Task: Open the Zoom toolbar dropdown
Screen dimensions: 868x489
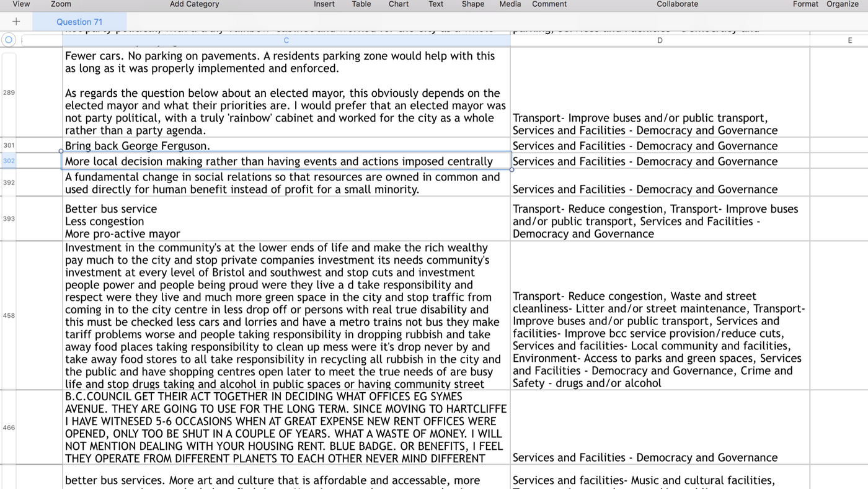Action: 61,4
